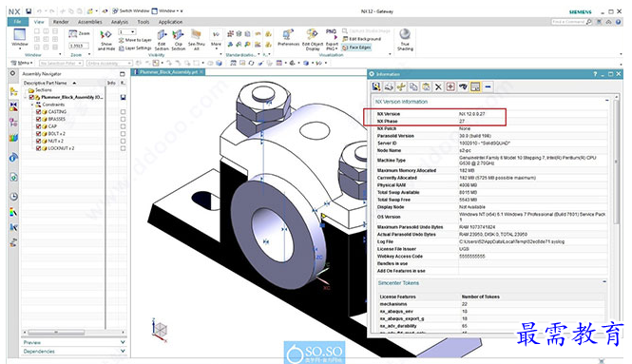Open the Menu dropdown in selection bar

click(x=22, y=63)
